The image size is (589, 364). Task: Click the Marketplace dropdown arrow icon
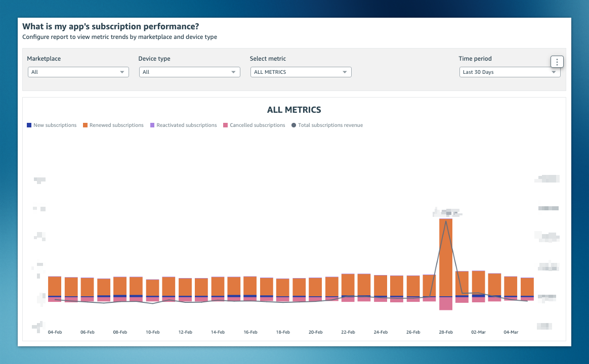point(122,72)
